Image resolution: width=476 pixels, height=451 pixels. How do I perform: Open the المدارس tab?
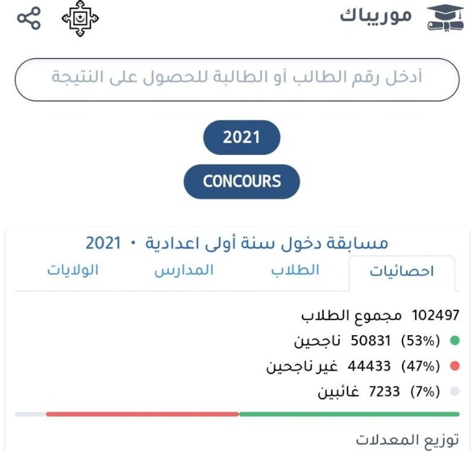184,270
